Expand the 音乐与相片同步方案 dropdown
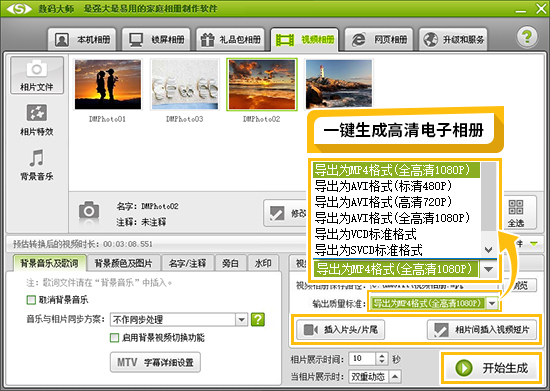This screenshot has height=391, width=550. click(x=241, y=319)
